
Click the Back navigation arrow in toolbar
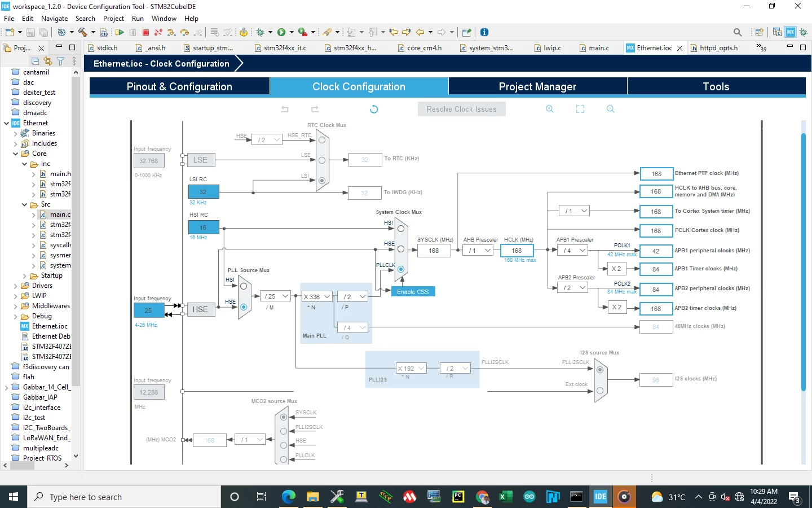[x=420, y=32]
